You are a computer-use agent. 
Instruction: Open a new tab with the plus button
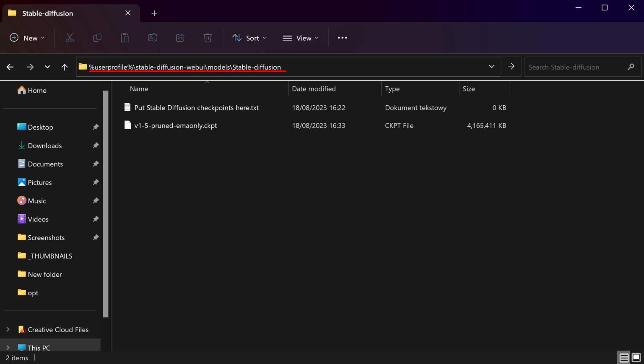point(154,13)
